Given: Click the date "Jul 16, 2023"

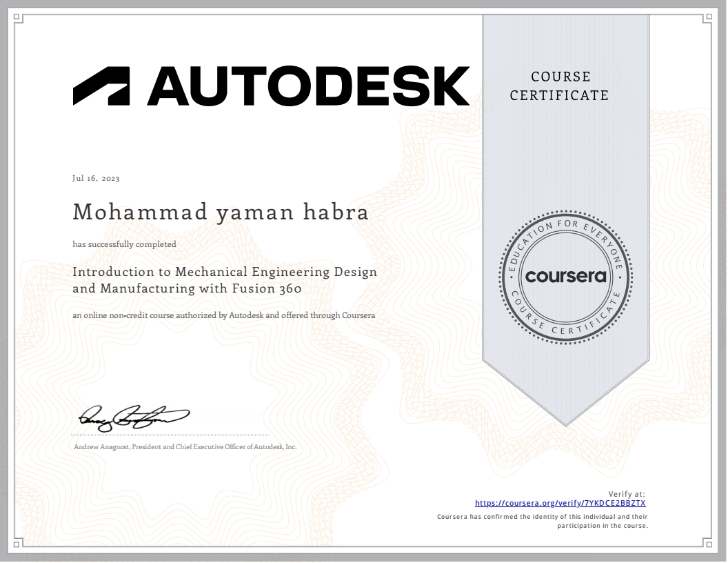Looking at the screenshot, I should [x=96, y=179].
